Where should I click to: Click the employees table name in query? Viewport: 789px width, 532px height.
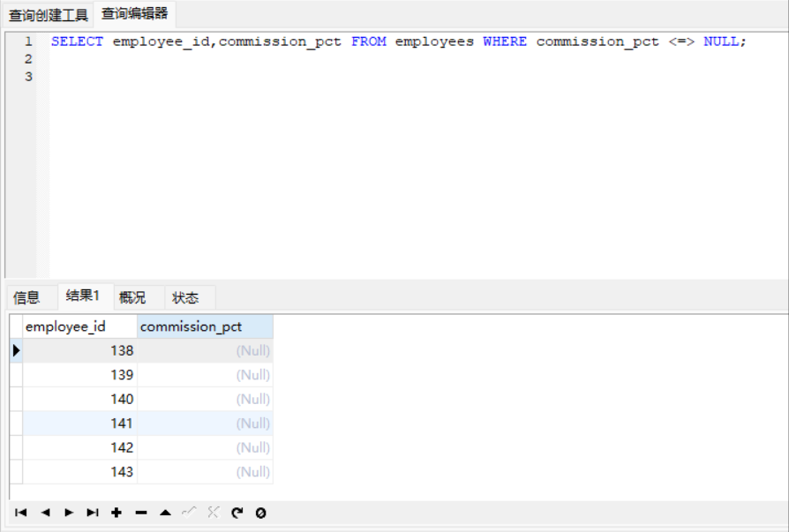[x=434, y=41]
